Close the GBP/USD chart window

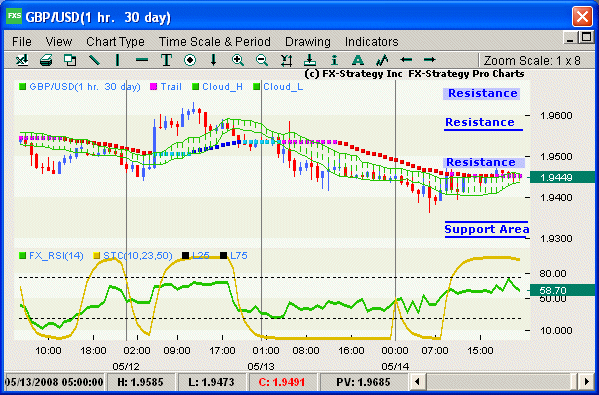tap(582, 17)
